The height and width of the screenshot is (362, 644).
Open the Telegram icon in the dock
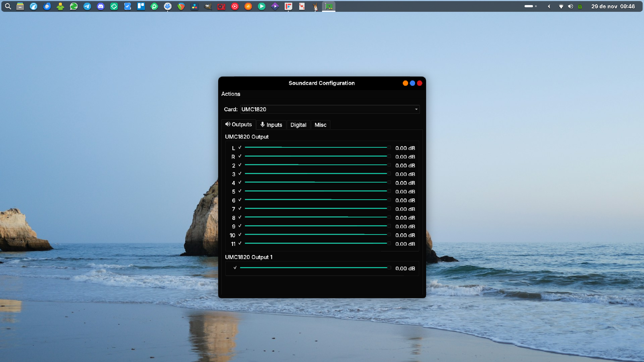(x=87, y=6)
